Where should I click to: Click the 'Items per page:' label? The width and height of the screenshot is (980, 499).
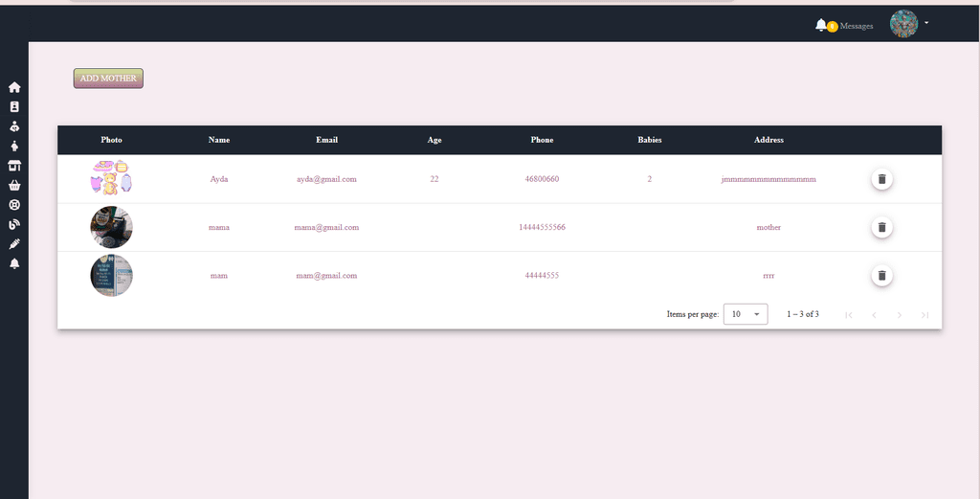click(x=693, y=314)
